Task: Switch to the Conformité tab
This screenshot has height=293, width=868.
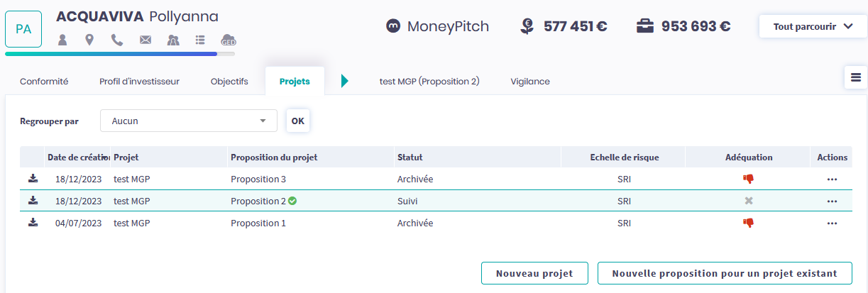Action: point(44,82)
